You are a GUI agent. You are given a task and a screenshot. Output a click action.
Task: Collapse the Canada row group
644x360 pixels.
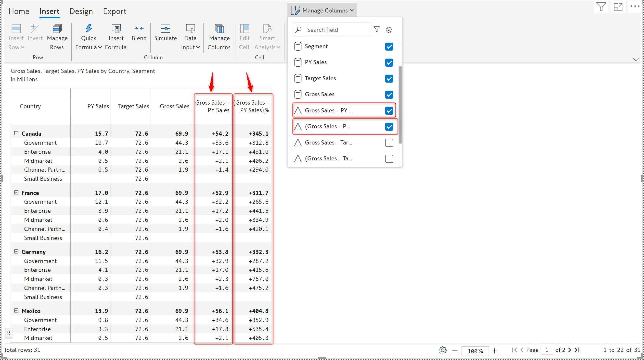[x=16, y=133]
